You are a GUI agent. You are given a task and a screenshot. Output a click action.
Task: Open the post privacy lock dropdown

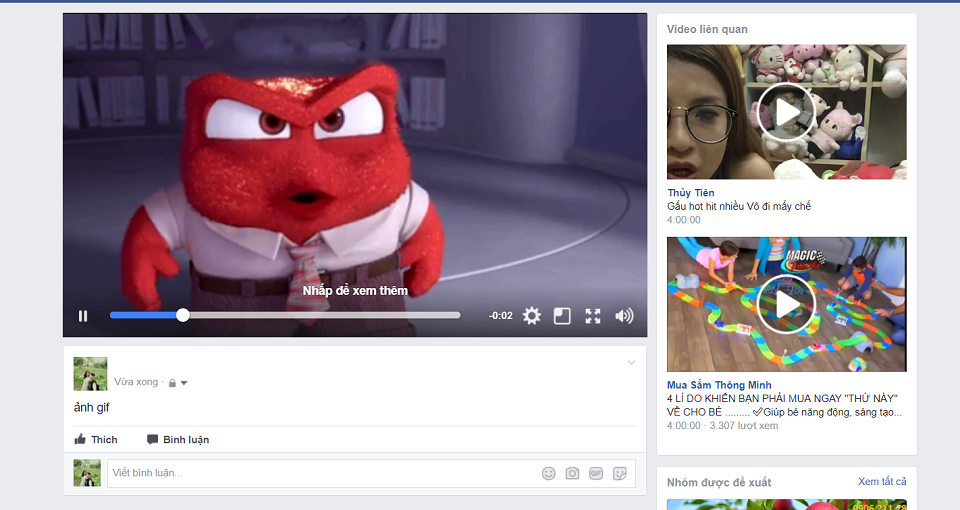[178, 383]
